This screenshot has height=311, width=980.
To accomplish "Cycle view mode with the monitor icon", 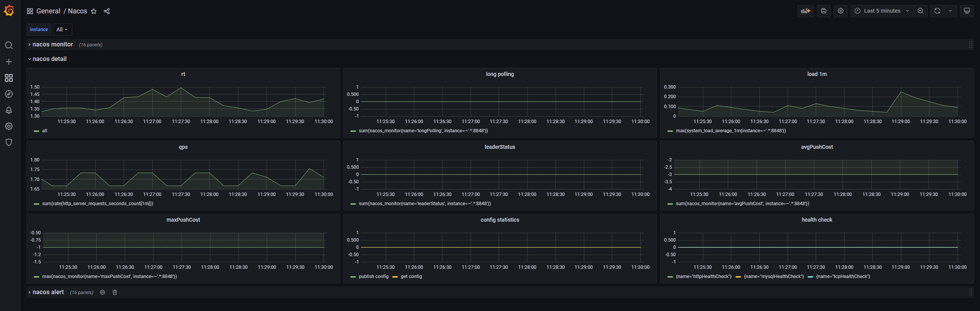I will click(967, 11).
